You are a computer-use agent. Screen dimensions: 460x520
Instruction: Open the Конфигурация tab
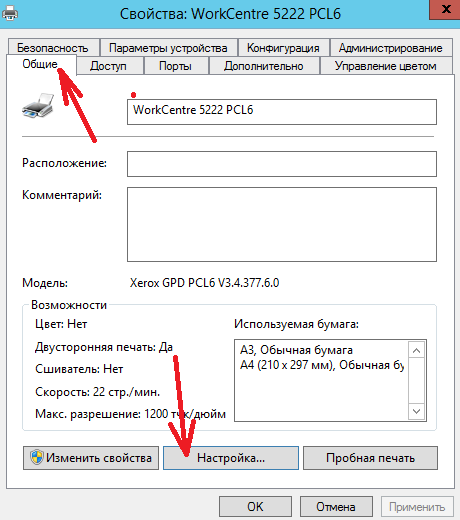coord(283,48)
